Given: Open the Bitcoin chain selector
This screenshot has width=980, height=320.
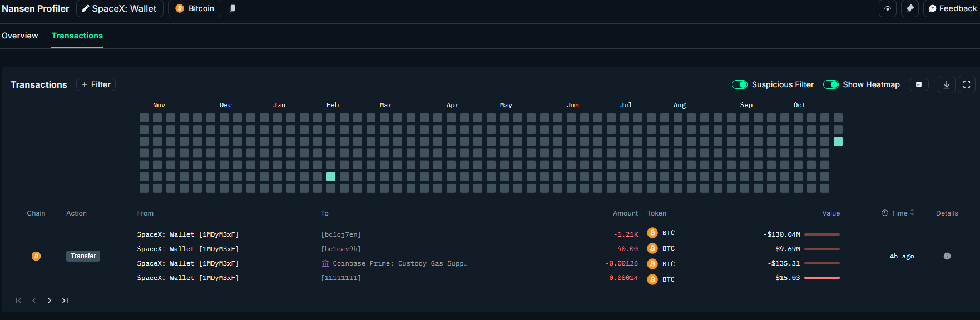Looking at the screenshot, I should tap(195, 8).
